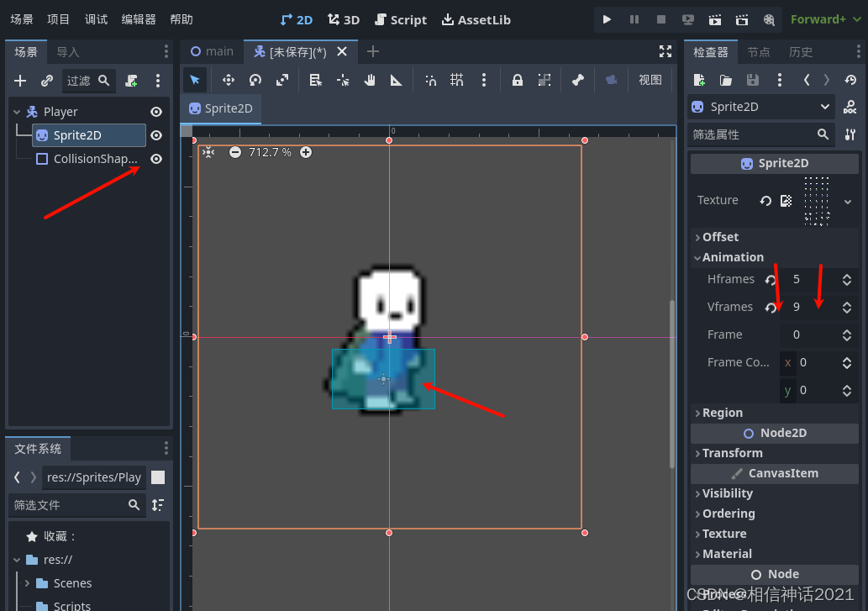Screen dimensions: 868x611
Task: Choose the list-select tool in viewport toolbar
Action: coord(316,80)
